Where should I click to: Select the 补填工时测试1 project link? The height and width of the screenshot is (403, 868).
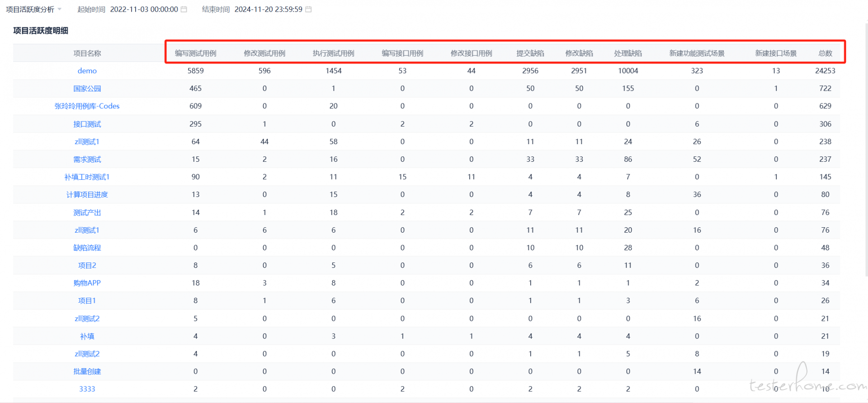(x=87, y=177)
